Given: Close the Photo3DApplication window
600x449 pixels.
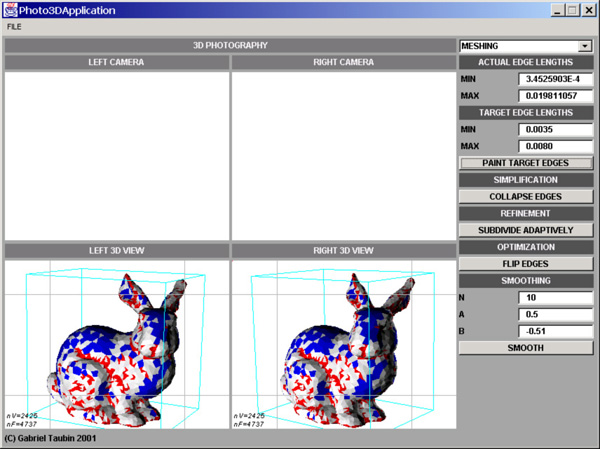Looking at the screenshot, I should (x=589, y=10).
